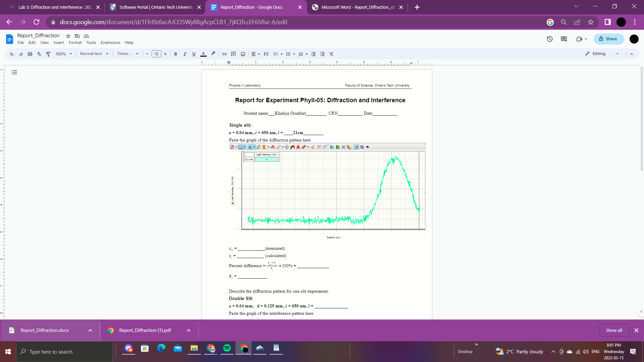Insert a link using the toolbar icon
644x362 pixels.
[x=224, y=54]
